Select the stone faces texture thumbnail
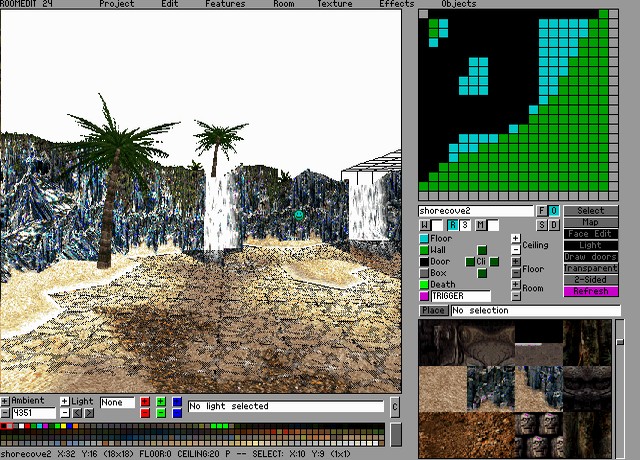 coord(538,434)
